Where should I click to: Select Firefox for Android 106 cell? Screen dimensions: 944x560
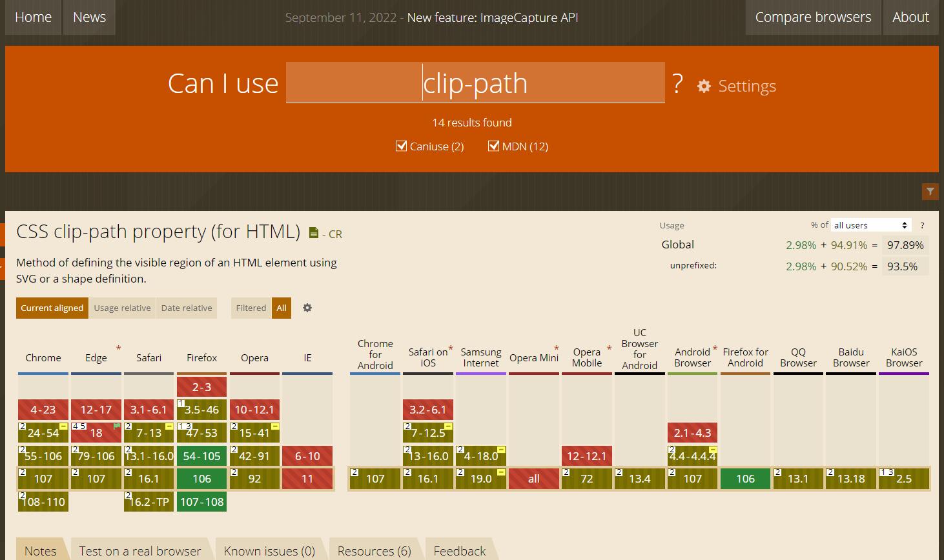point(745,479)
